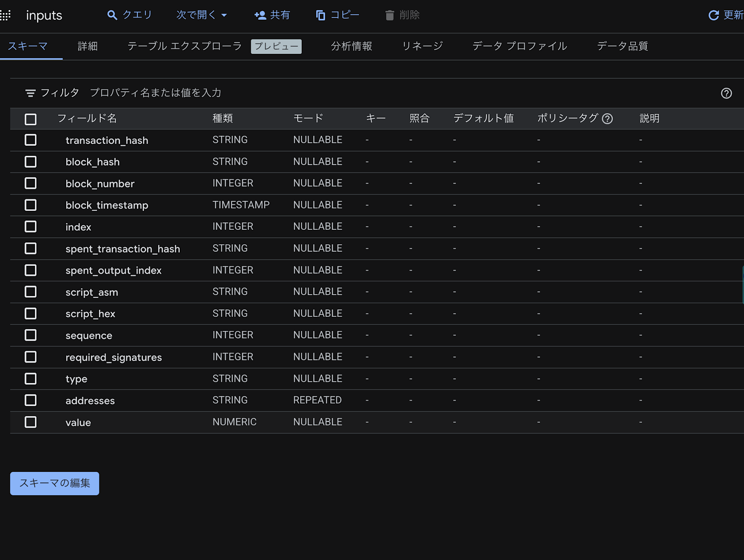Check the script_hex row checkbox

pyautogui.click(x=31, y=313)
